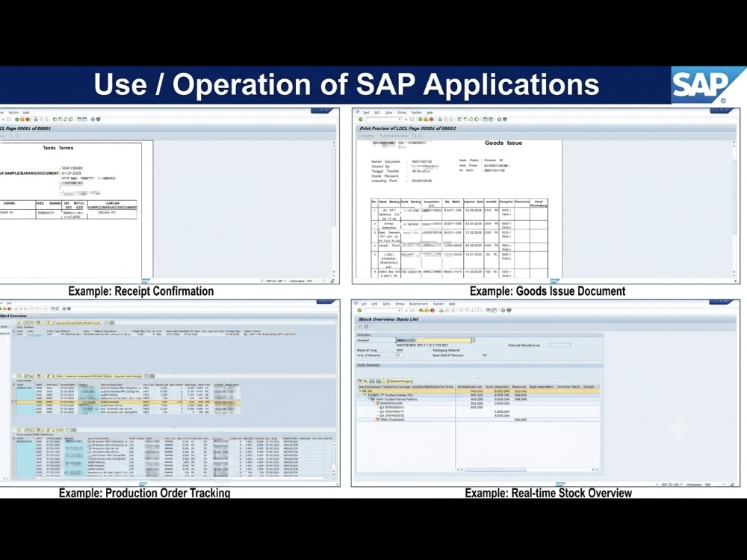Image resolution: width=747 pixels, height=560 pixels.
Task: Click first tree toolbar icon left of Detailed Display
Action: point(360,381)
